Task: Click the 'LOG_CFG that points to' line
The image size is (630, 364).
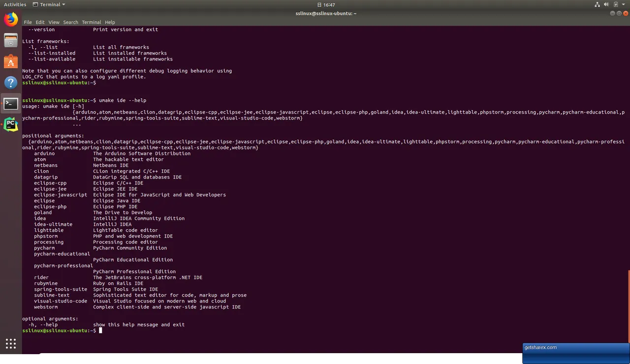Action: (x=84, y=77)
